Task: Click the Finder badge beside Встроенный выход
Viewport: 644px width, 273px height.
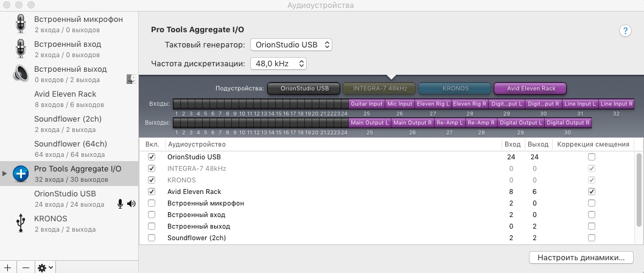Action: point(131,79)
